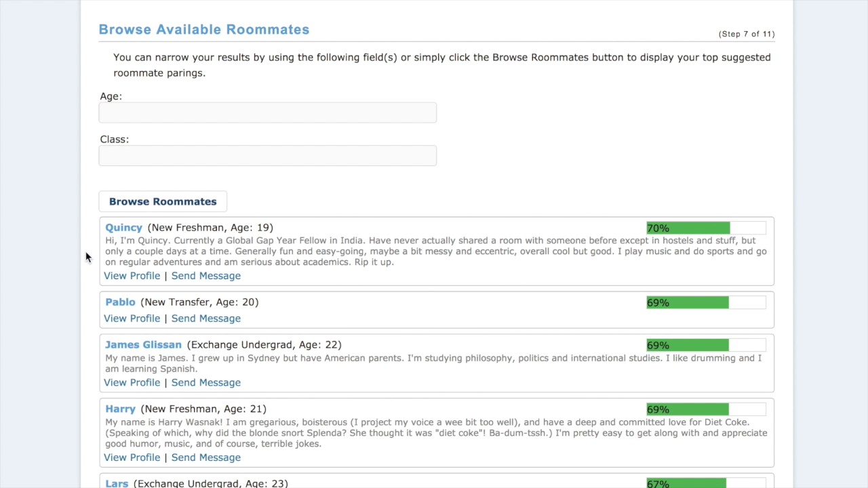Send Message to Harry
Screen dimensions: 868x488
(206, 457)
